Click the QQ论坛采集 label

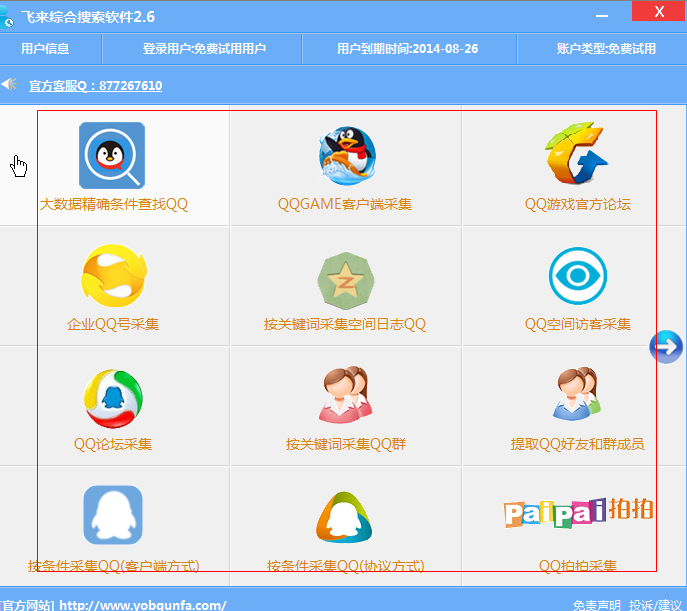click(113, 444)
